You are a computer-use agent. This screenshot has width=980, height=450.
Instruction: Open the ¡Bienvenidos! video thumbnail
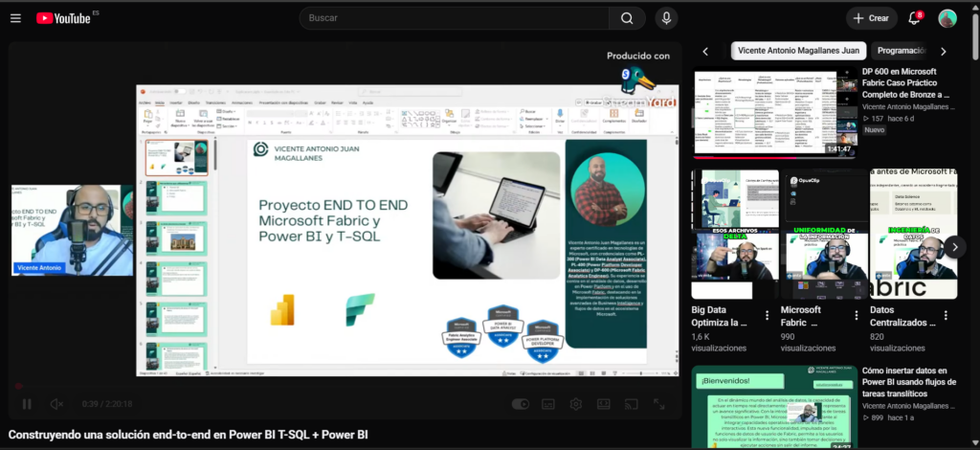click(775, 407)
